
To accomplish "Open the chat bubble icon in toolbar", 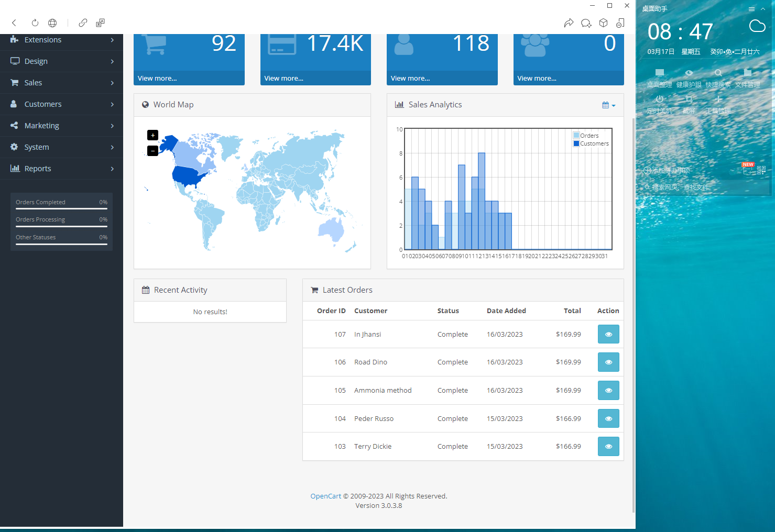I will coord(586,23).
